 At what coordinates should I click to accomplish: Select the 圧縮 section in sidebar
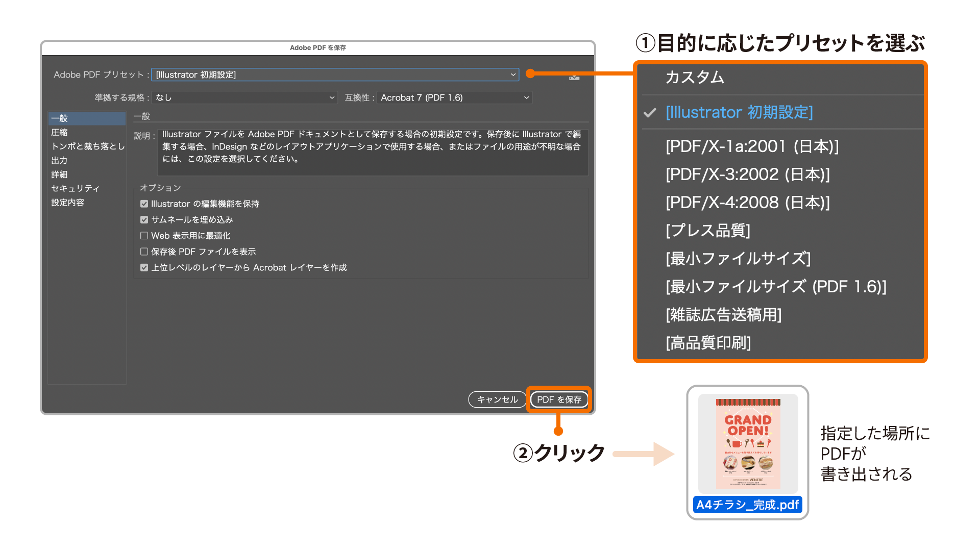click(60, 133)
